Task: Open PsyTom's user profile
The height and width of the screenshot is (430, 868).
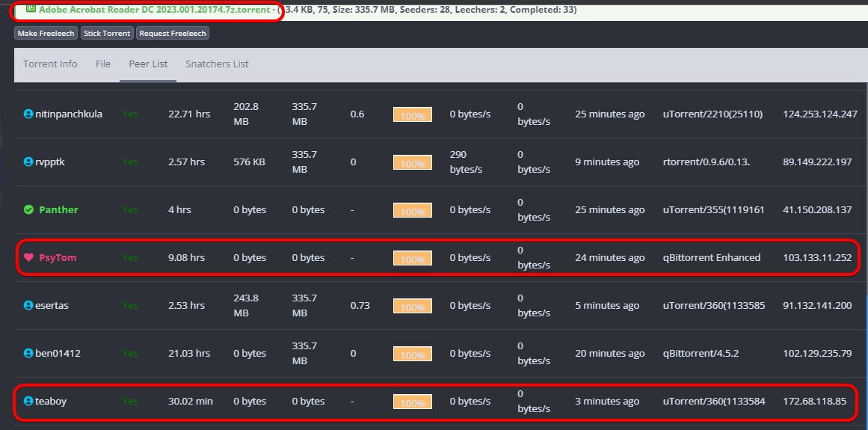Action: coord(58,257)
